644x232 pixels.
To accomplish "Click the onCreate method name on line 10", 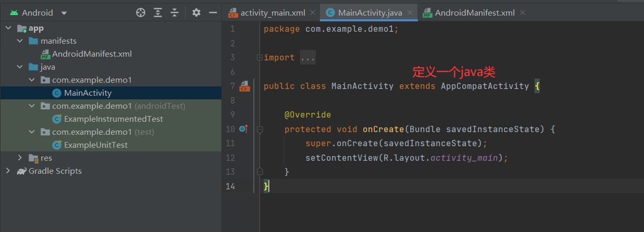I will tap(383, 129).
